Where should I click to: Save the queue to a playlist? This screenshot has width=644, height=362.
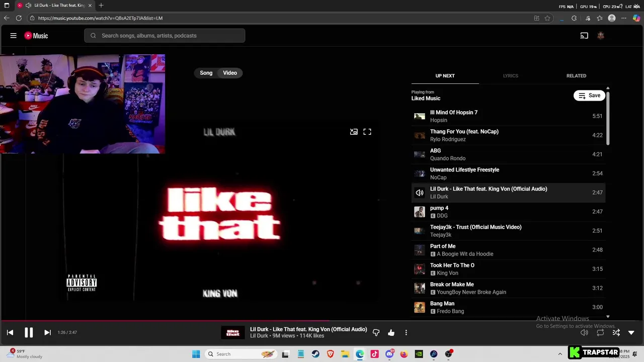[589, 96]
